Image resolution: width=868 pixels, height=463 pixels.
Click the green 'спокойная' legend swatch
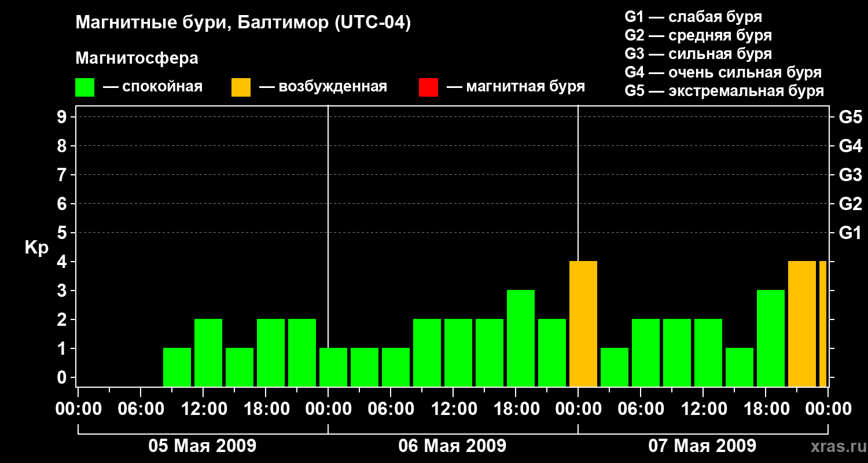click(x=84, y=87)
